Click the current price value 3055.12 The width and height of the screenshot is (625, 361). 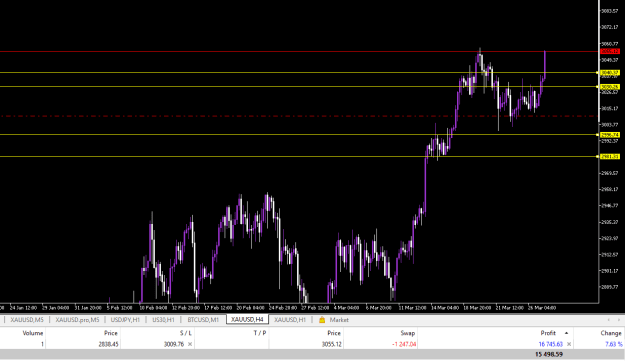click(x=331, y=344)
